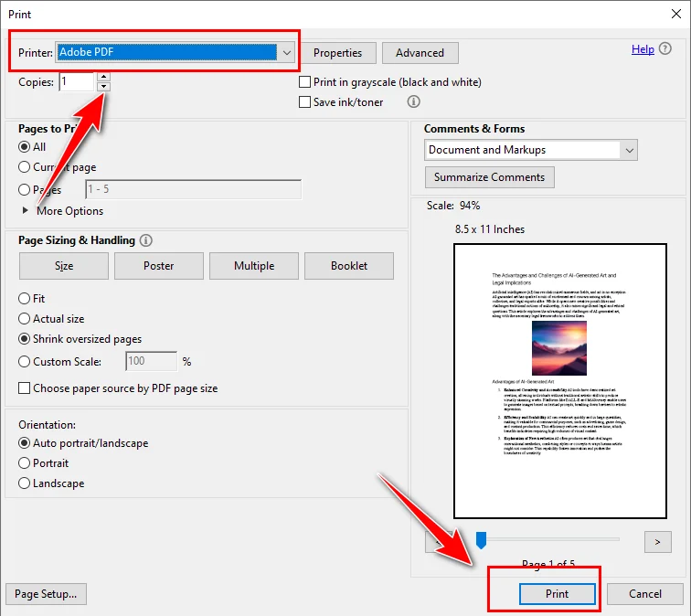This screenshot has width=691, height=616.
Task: Click the Pages range field showing 1 - 5
Action: (x=194, y=189)
